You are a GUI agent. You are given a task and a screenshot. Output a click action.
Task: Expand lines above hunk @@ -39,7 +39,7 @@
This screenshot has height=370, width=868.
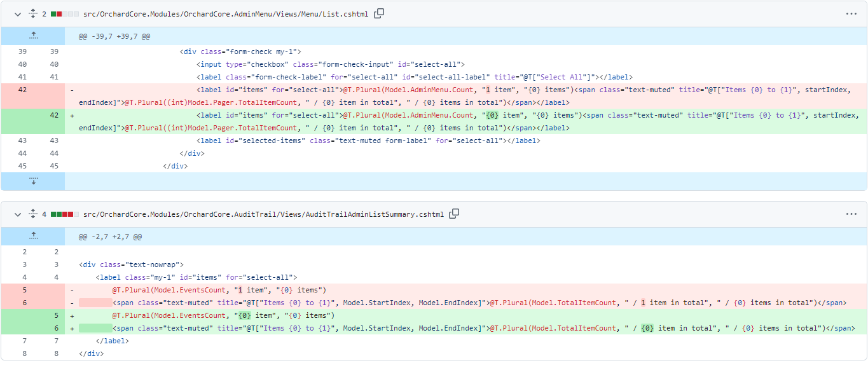(x=33, y=36)
